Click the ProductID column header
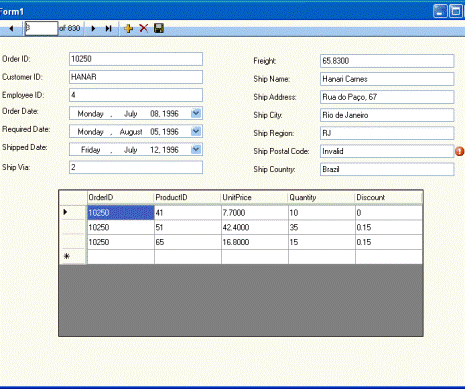 tap(188, 197)
